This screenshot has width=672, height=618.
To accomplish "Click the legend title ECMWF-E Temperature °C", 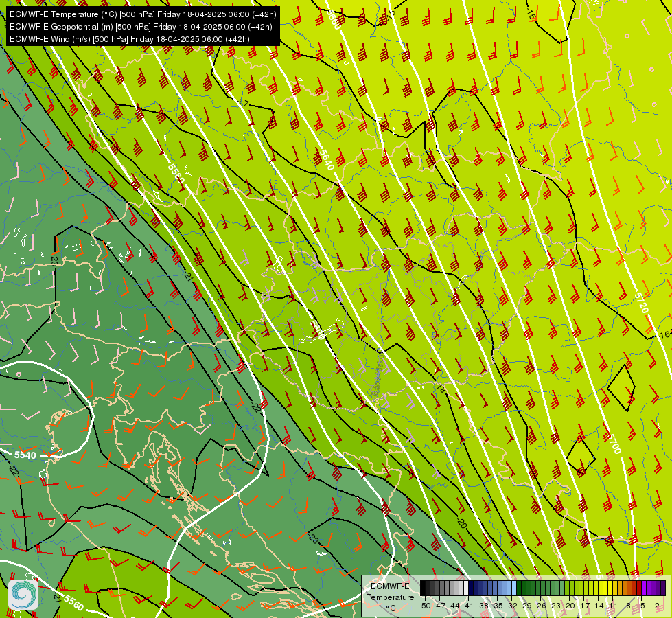I will (391, 597).
